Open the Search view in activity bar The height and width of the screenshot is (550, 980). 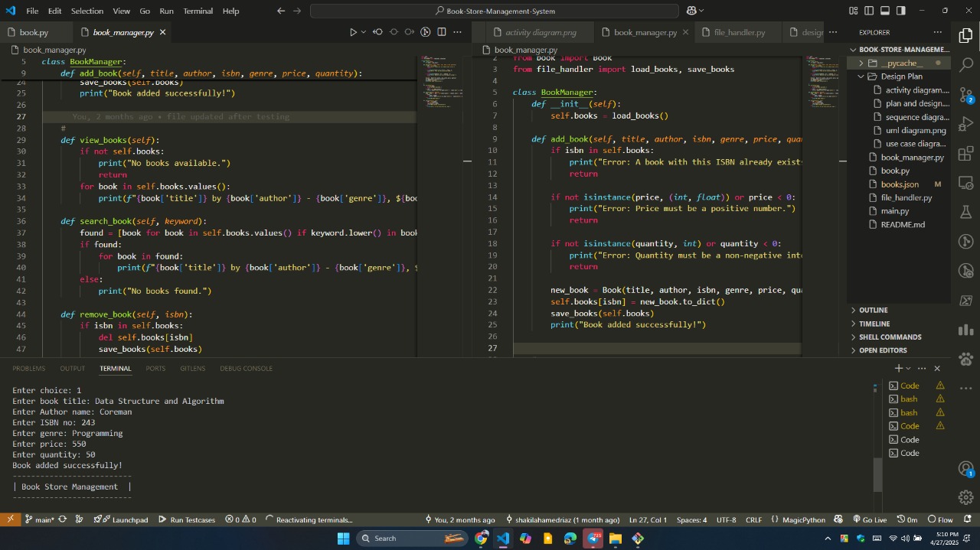(x=965, y=65)
